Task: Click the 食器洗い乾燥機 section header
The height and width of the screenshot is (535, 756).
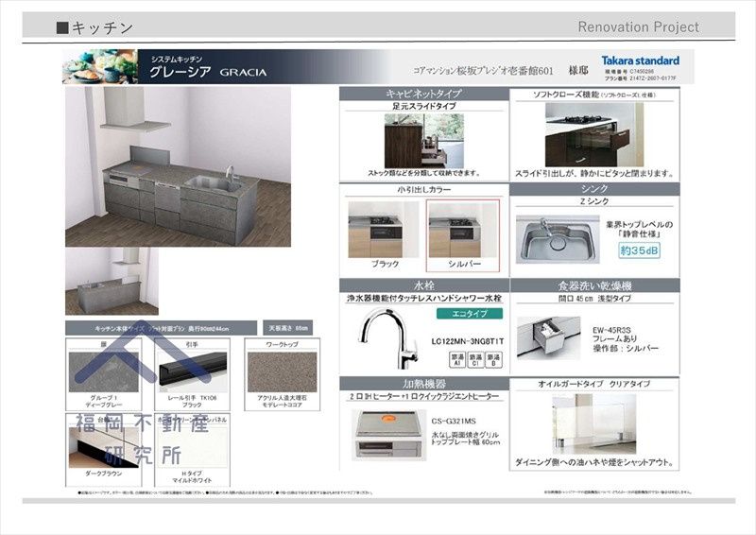Action: tap(594, 285)
